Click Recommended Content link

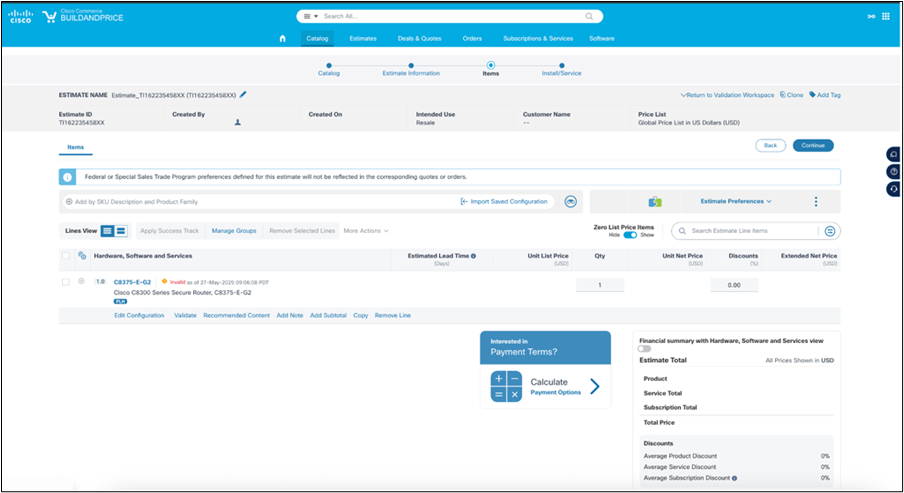(236, 315)
